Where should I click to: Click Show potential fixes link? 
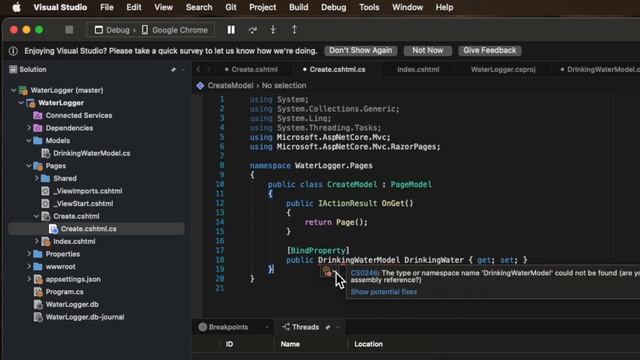click(x=384, y=292)
